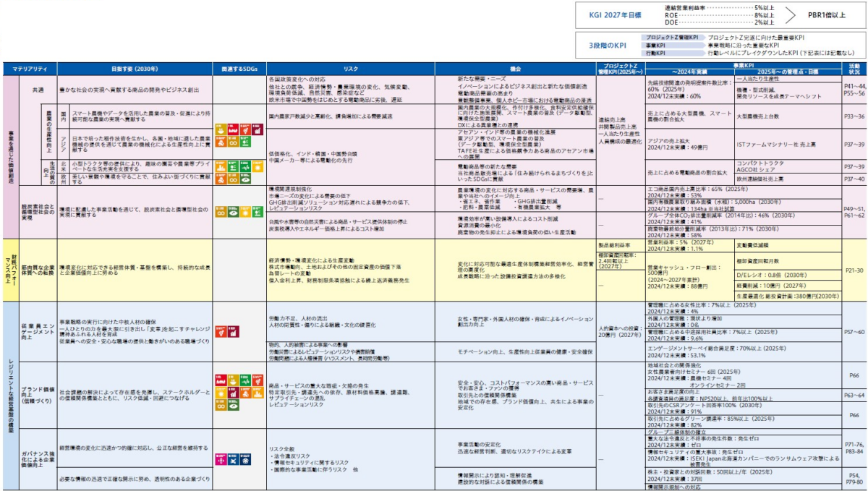Click the ガバナンス強化による企業価値向上 cell
This screenshot has height=491, width=868.
tap(38, 458)
